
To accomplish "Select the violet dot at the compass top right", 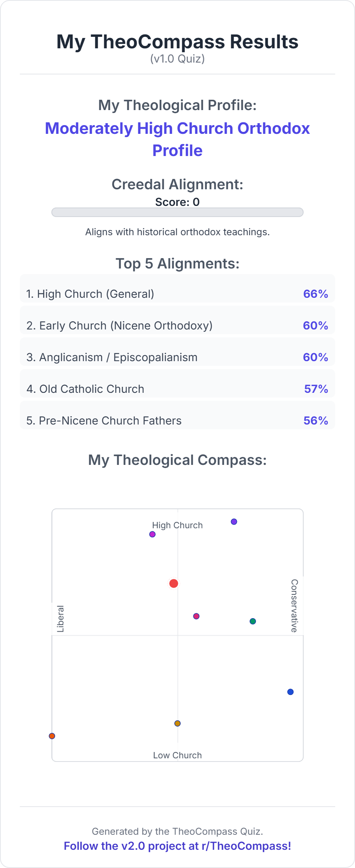I will click(234, 522).
